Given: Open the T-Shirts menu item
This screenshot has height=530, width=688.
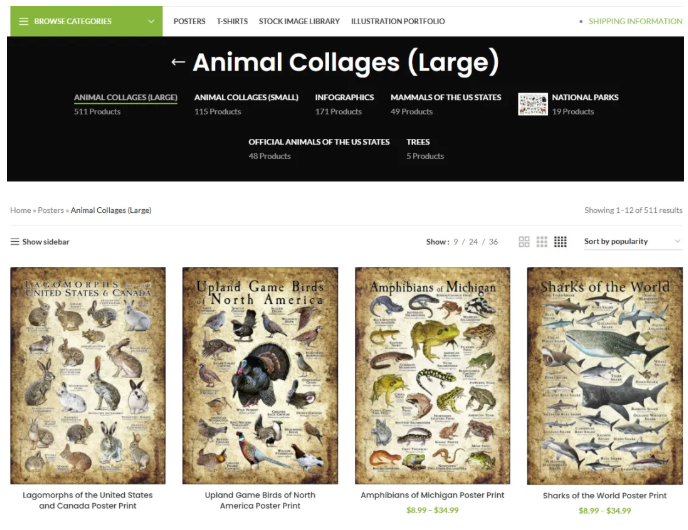Looking at the screenshot, I should click(232, 21).
